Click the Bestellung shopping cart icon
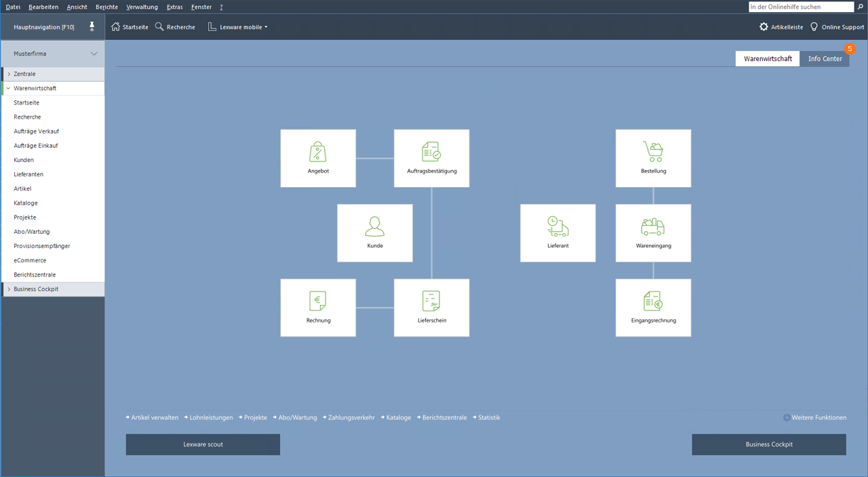868x477 pixels. [653, 152]
